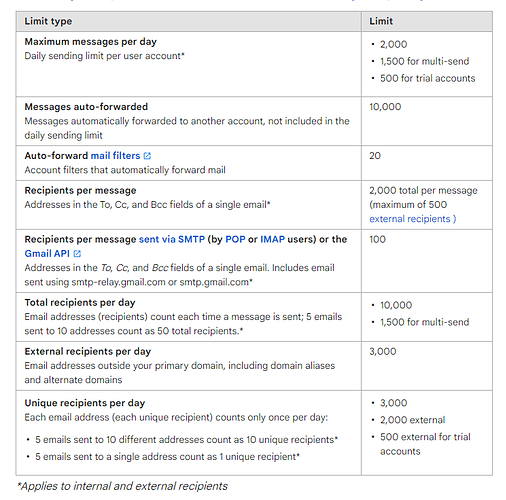Image resolution: width=506 pixels, height=500 pixels.
Task: Open the external recipients link
Action: tap(413, 219)
